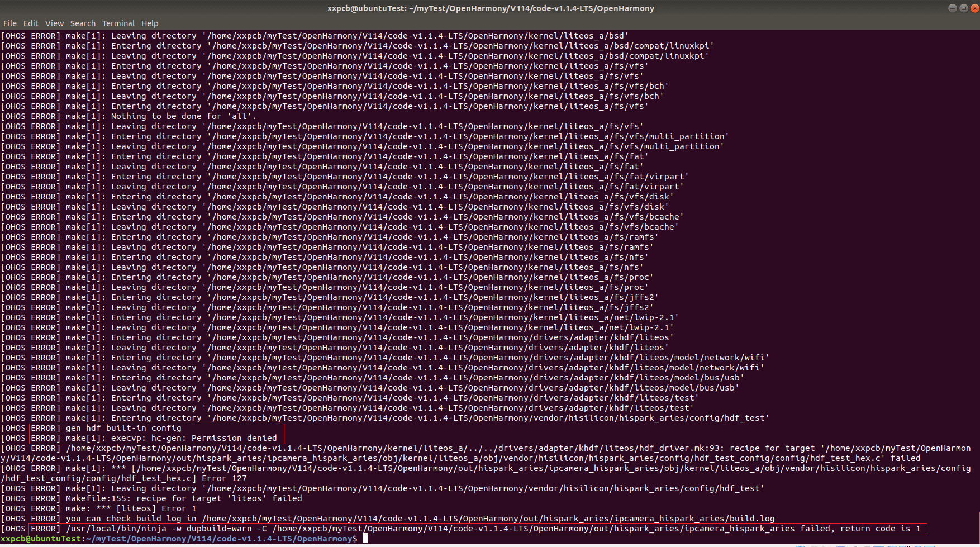Viewport: 980px width, 547px height.
Task: Open the Help menu
Action: point(150,23)
